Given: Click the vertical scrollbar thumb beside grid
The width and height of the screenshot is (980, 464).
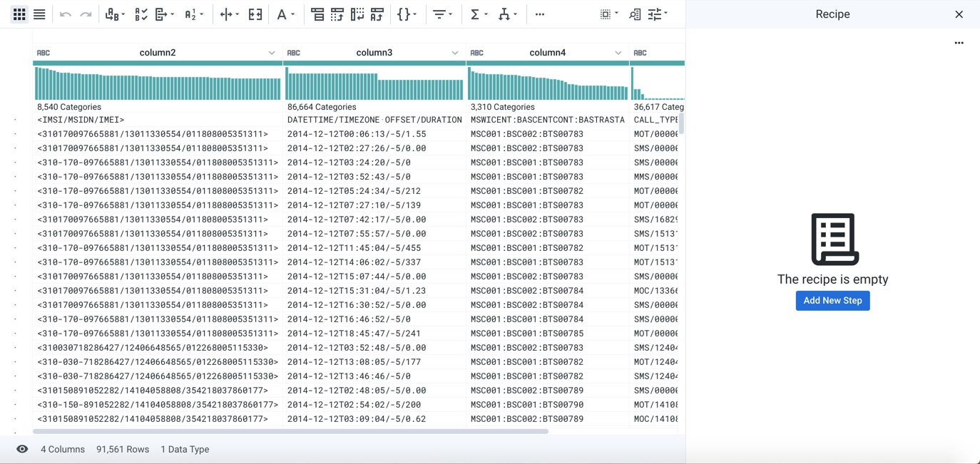Looking at the screenshot, I should [682, 123].
